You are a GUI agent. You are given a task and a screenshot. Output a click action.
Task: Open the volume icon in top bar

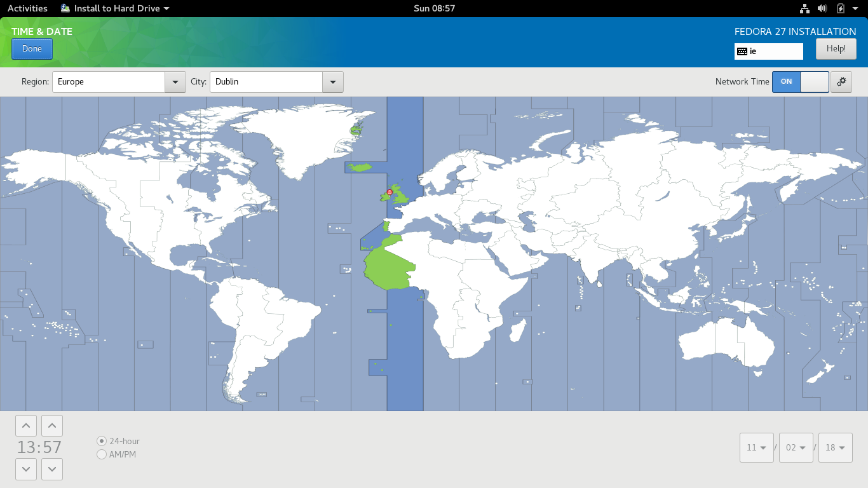point(822,8)
